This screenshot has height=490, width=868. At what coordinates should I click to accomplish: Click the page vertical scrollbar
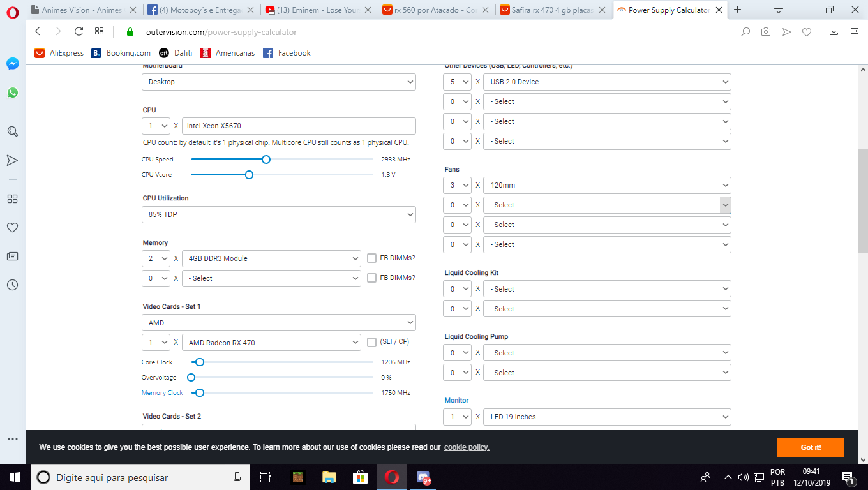tap(863, 201)
